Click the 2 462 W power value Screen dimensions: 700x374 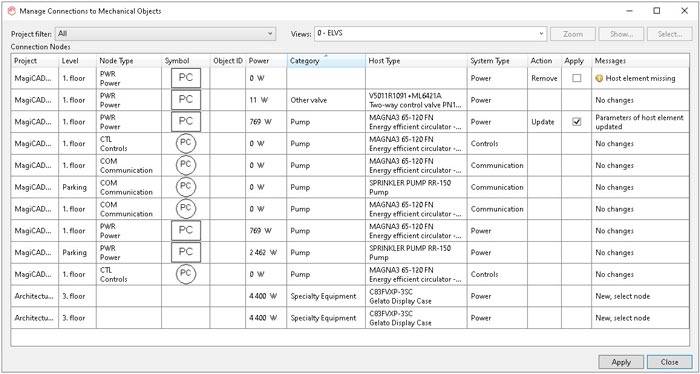[263, 253]
